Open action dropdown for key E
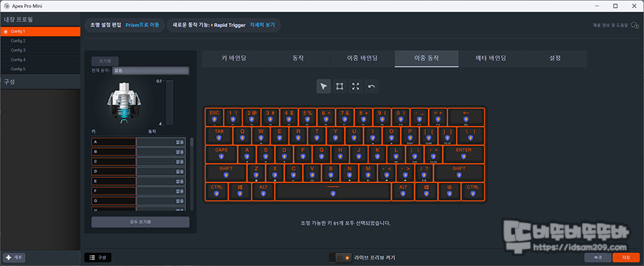644x266 pixels. pyautogui.click(x=161, y=182)
